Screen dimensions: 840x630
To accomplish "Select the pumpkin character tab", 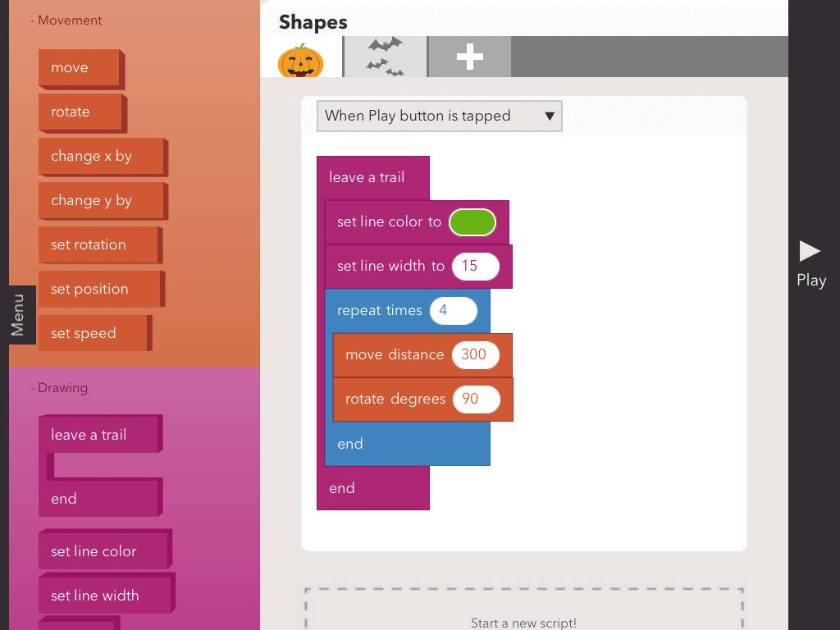I will click(x=301, y=58).
